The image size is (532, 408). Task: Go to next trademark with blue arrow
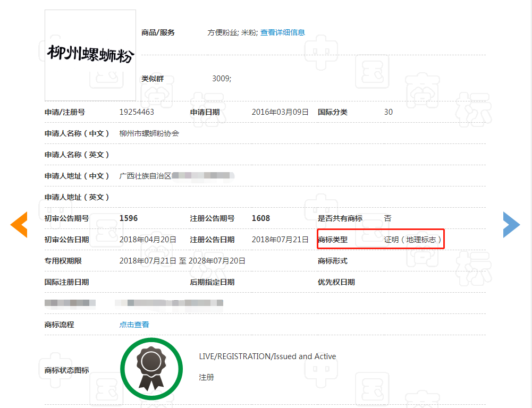[x=511, y=225]
